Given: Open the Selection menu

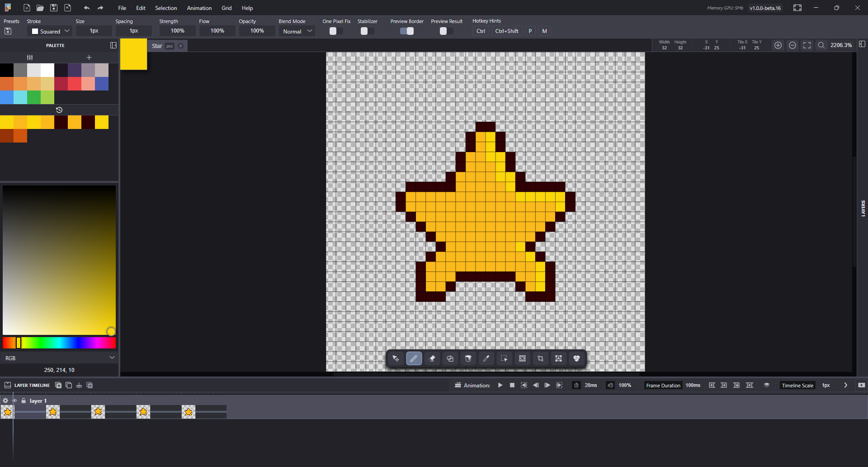Looking at the screenshot, I should [x=166, y=8].
